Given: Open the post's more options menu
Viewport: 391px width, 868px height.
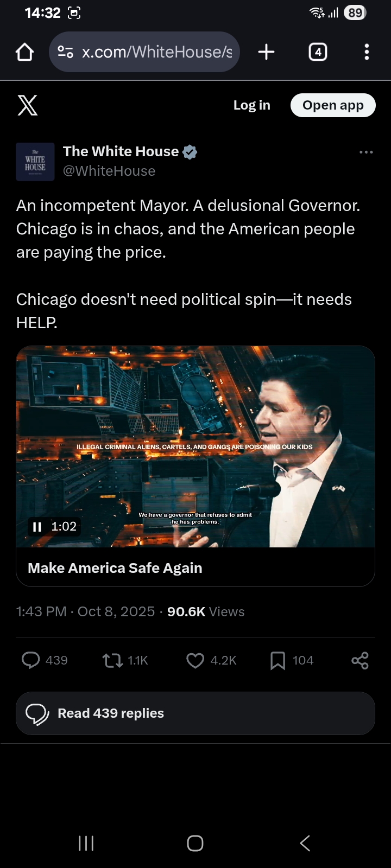Looking at the screenshot, I should click(366, 152).
